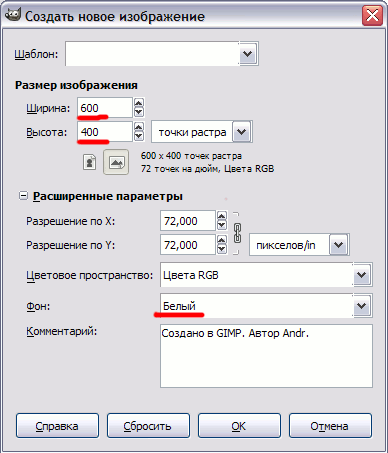Close the Create New Image dialog
Viewport: 388px width, 453px height.
[x=372, y=15]
